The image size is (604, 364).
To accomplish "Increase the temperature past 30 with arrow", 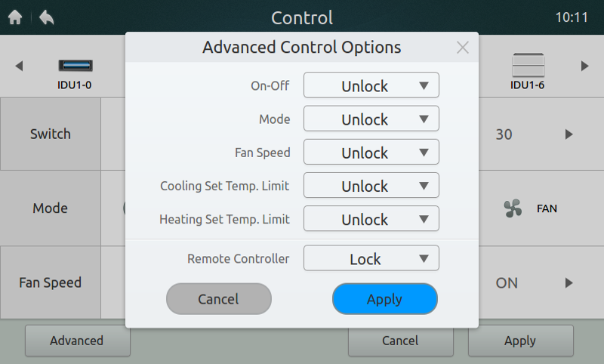I will tap(569, 134).
